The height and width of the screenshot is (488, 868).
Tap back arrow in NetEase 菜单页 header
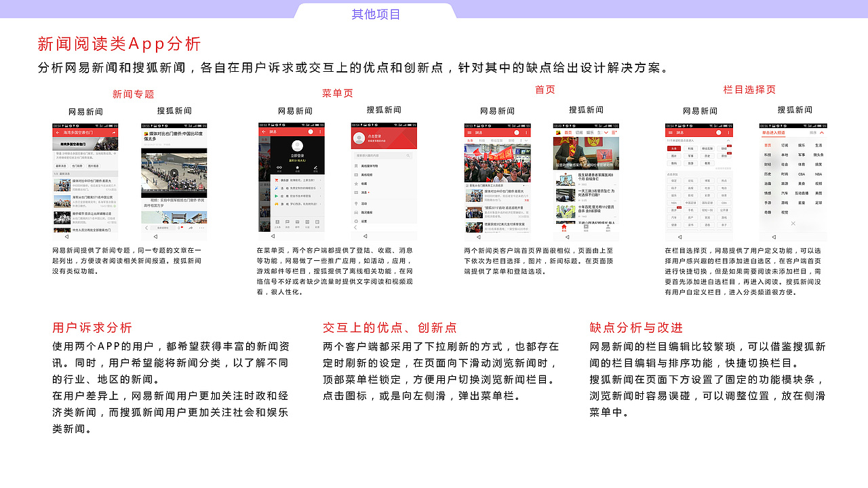[264, 131]
